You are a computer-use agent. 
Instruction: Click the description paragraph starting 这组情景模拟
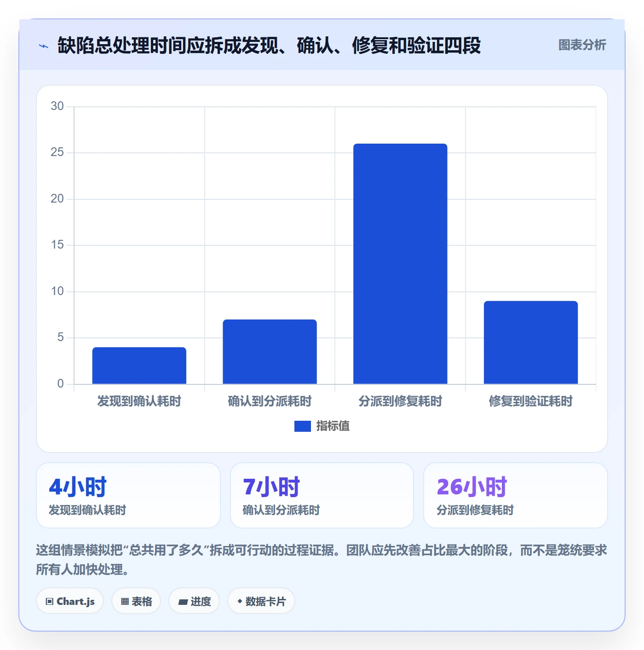(x=322, y=560)
